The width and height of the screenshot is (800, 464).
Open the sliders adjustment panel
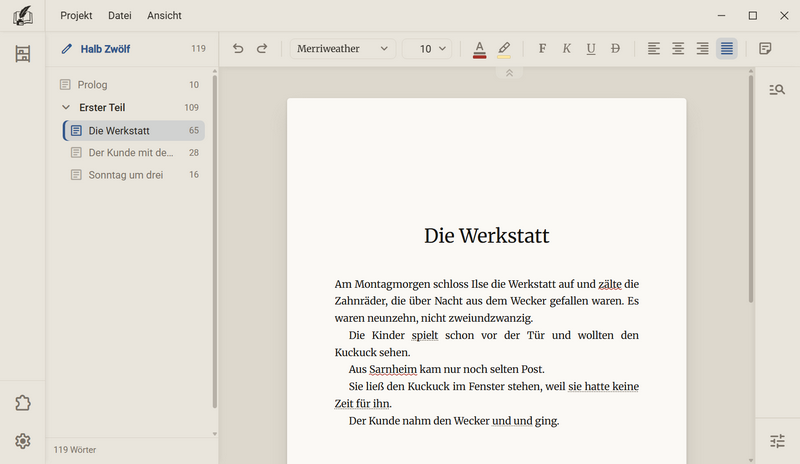point(777,441)
